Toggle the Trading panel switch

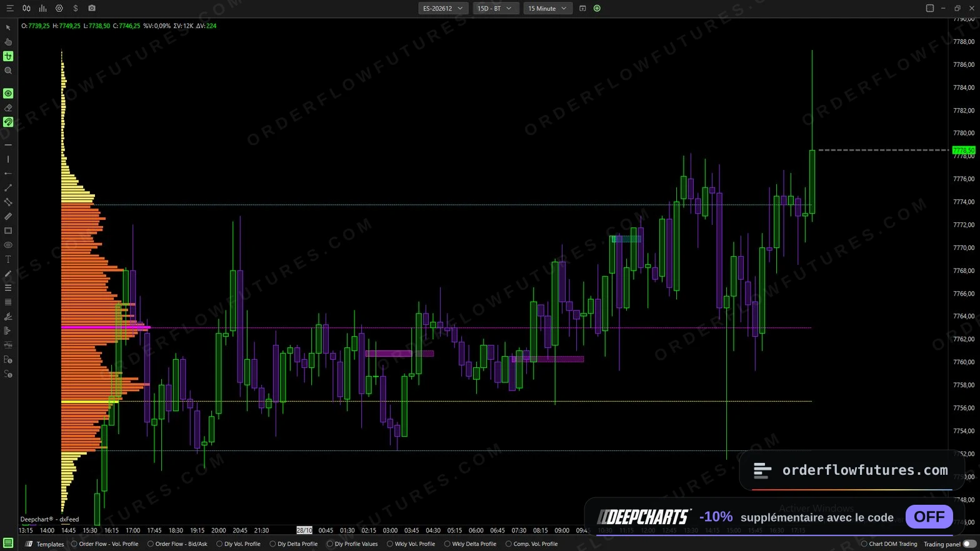point(969,544)
